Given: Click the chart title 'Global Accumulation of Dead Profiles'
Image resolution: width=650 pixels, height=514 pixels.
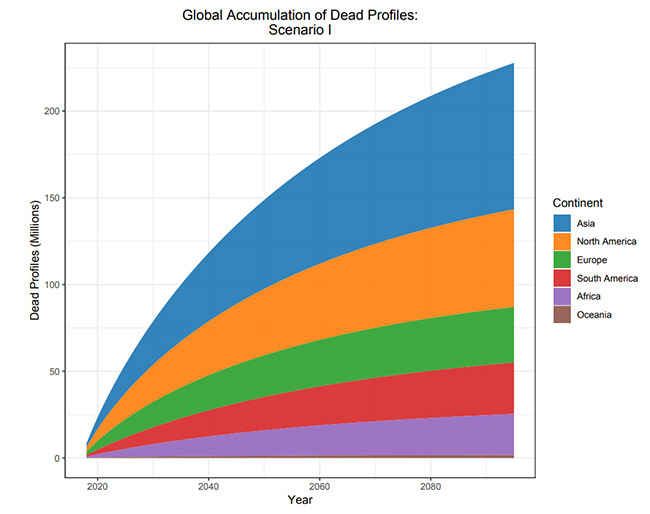Looking at the screenshot, I should [300, 15].
